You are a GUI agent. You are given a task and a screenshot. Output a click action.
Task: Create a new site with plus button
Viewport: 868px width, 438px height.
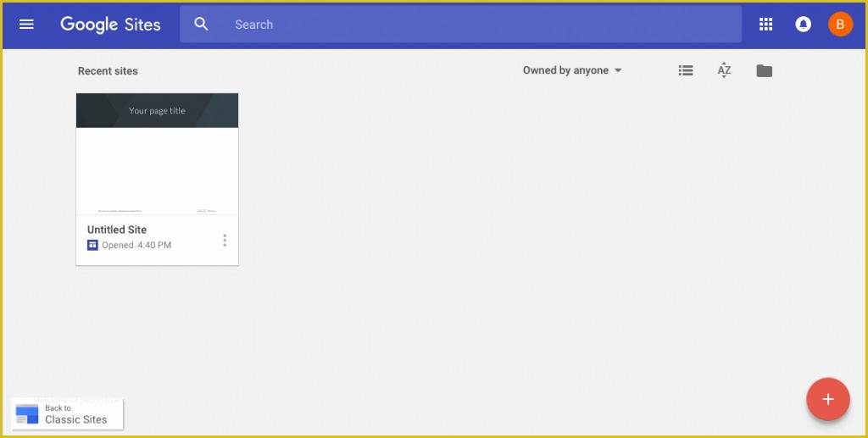click(828, 399)
